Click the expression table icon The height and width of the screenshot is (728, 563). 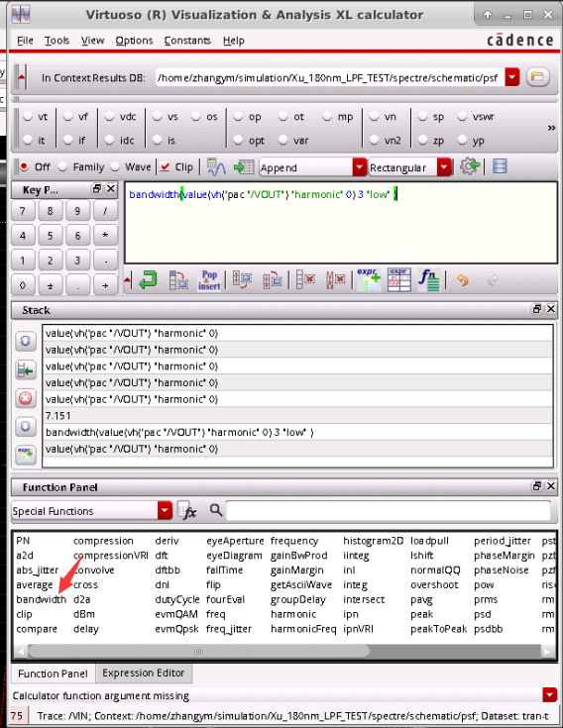[399, 280]
